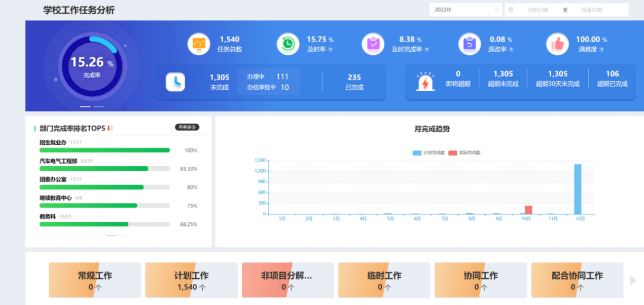Click the help icon next to 满意度
644x305 pixels.
tap(601, 50)
